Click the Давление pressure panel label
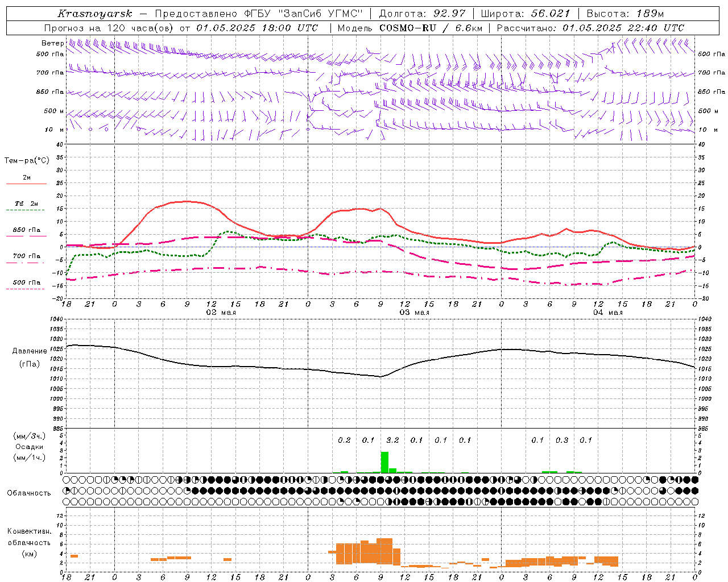 (x=30, y=351)
